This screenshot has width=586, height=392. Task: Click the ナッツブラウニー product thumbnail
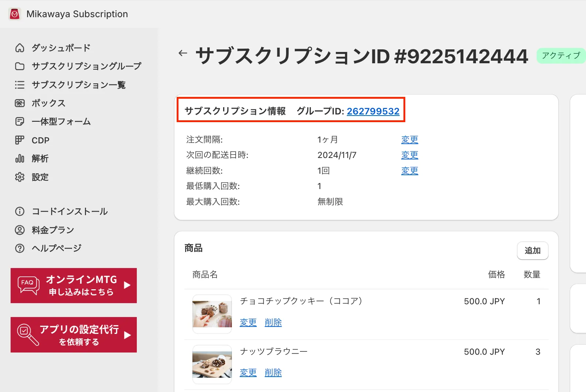[x=212, y=364]
